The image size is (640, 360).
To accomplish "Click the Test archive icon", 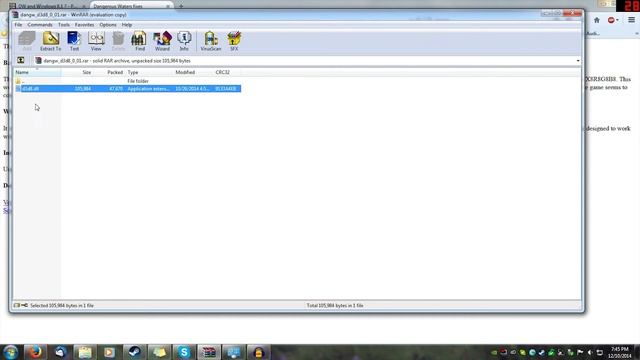I will [74, 41].
